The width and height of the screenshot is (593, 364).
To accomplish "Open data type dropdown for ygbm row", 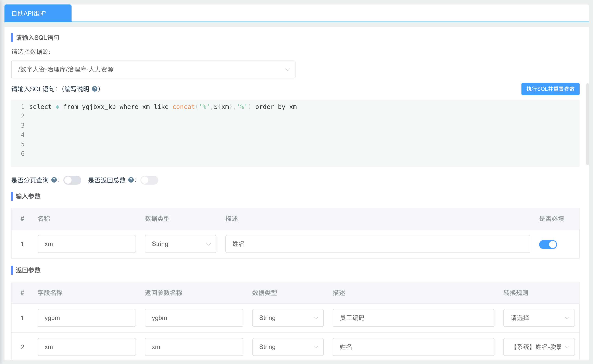I will [x=288, y=318].
